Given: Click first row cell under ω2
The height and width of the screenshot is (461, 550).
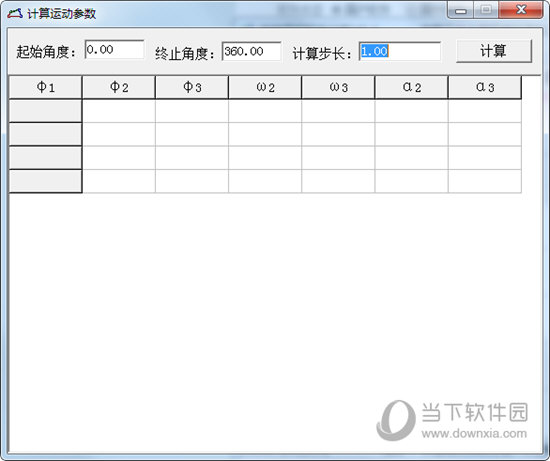Looking at the screenshot, I should coord(265,111).
